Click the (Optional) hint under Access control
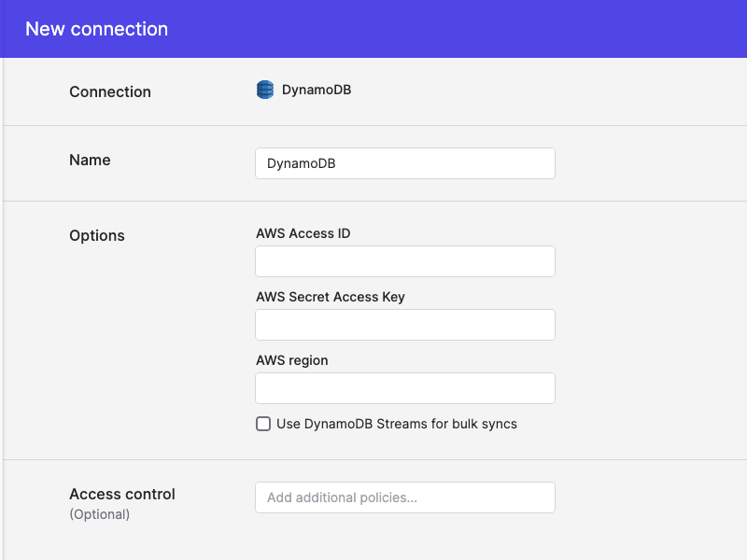747x560 pixels. click(100, 514)
